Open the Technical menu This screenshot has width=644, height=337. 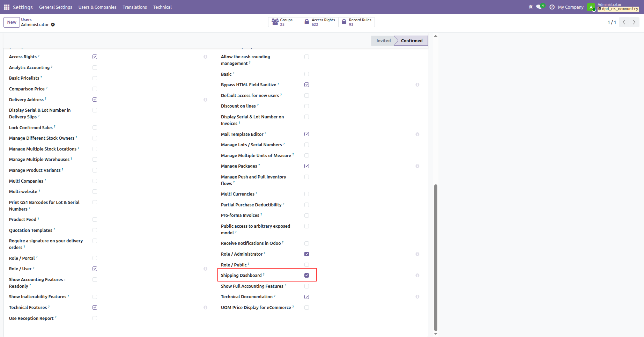click(x=162, y=7)
